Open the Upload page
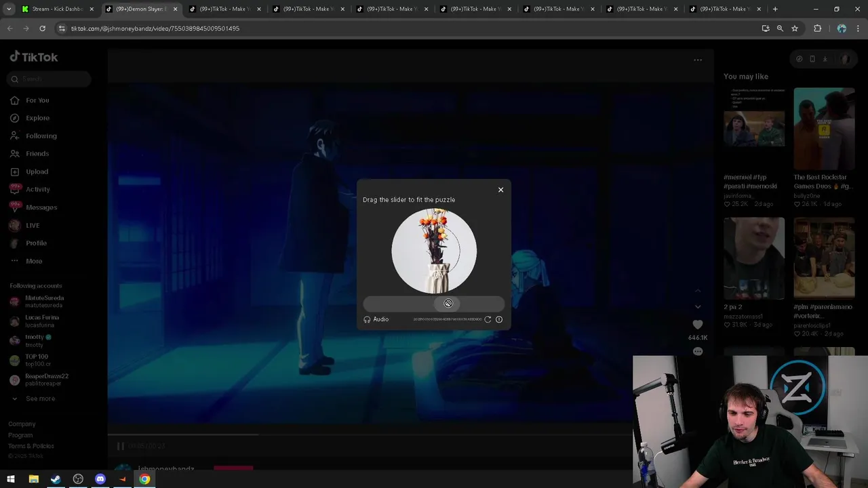This screenshot has width=868, height=488. click(x=37, y=171)
